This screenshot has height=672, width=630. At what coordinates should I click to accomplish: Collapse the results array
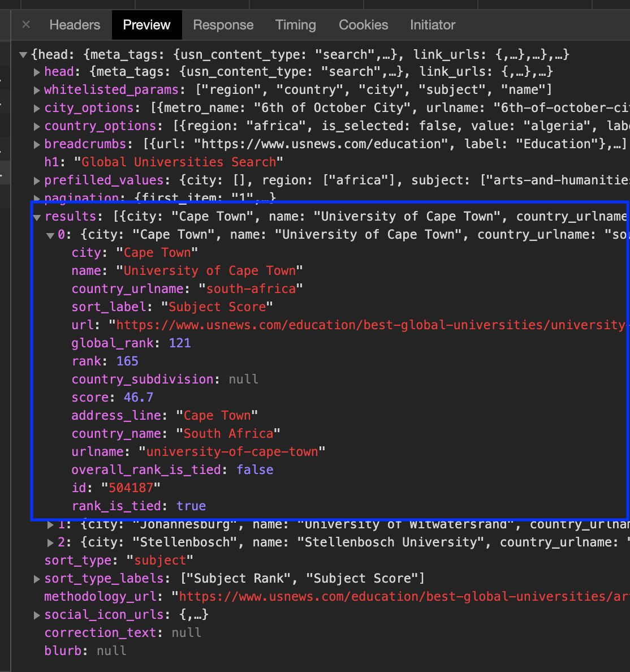pyautogui.click(x=36, y=216)
